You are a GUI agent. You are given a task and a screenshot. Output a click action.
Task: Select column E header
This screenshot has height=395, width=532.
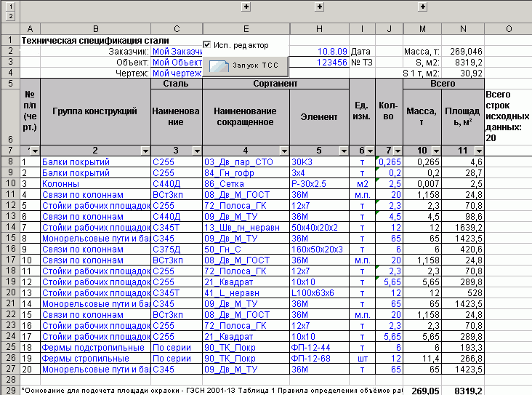246,29
